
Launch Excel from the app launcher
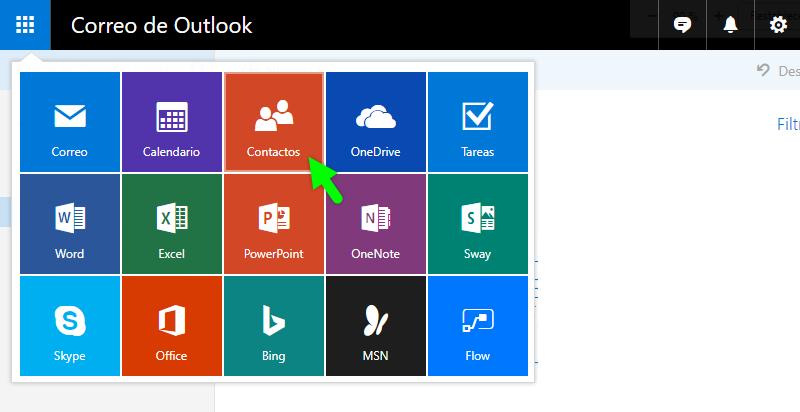click(x=172, y=223)
